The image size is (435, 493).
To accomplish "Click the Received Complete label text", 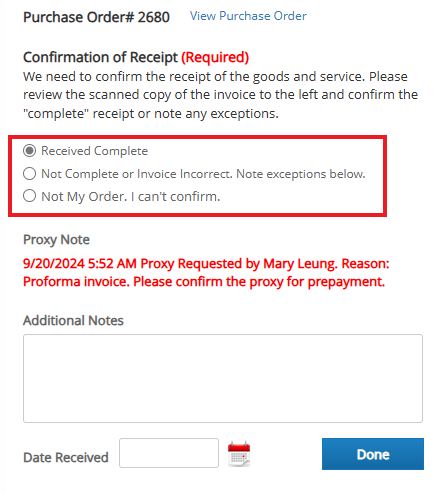I will point(94,151).
